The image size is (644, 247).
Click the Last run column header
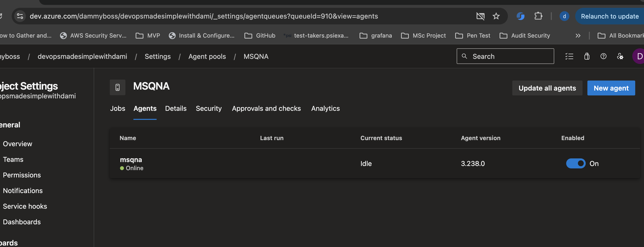(x=272, y=138)
